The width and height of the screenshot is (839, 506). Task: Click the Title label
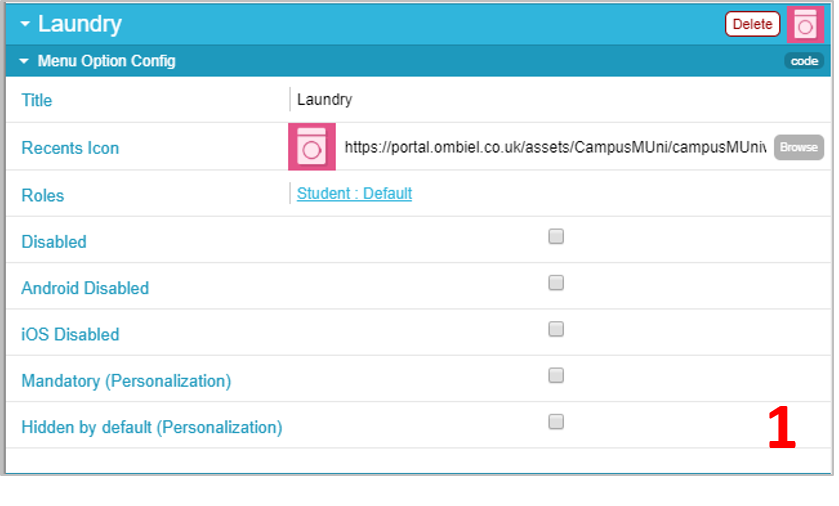pos(37,101)
